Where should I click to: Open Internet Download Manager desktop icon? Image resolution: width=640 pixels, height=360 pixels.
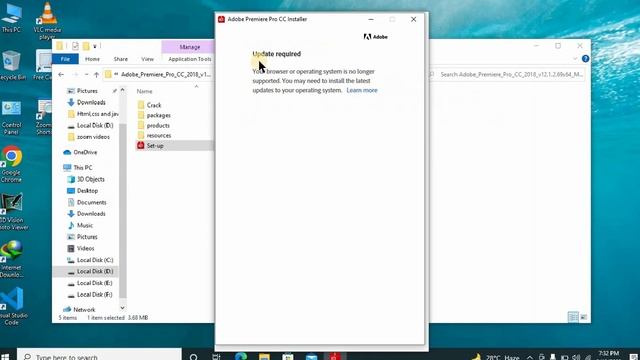(x=11, y=259)
